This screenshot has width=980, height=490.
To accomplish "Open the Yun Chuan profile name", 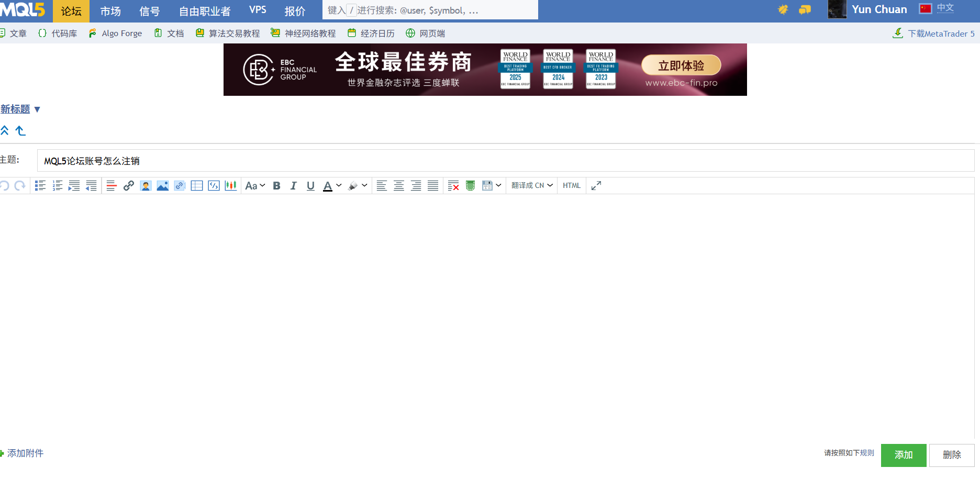I will point(879,9).
